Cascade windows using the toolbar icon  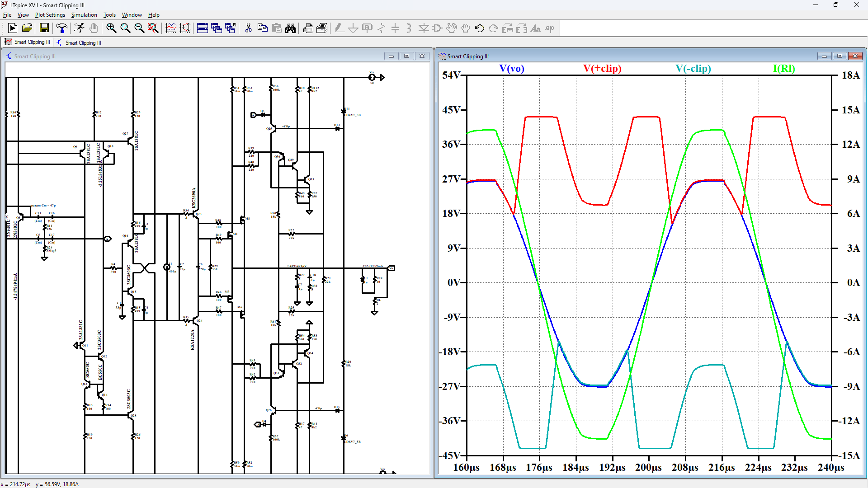click(x=217, y=28)
